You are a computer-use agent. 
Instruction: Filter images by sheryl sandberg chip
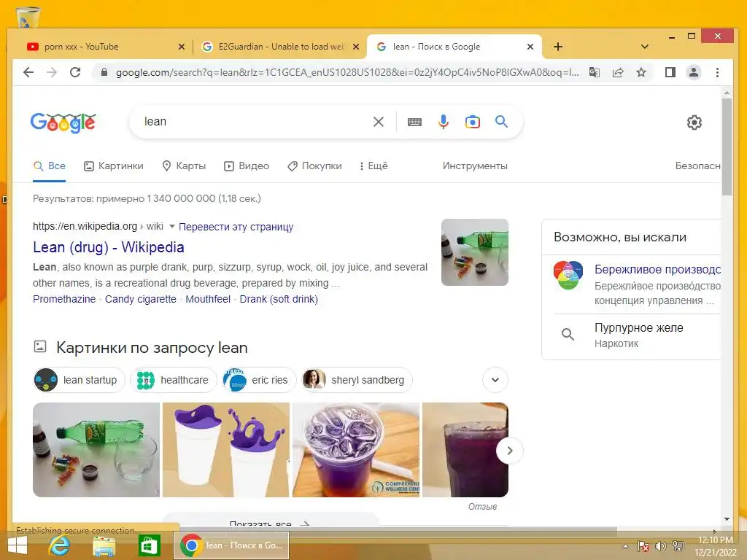pos(357,380)
